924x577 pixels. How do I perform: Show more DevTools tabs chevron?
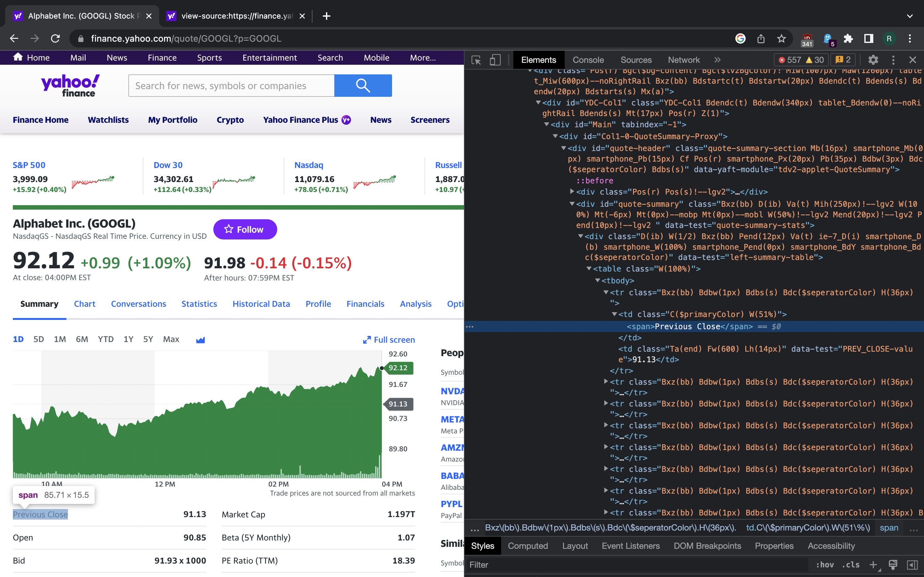(717, 60)
